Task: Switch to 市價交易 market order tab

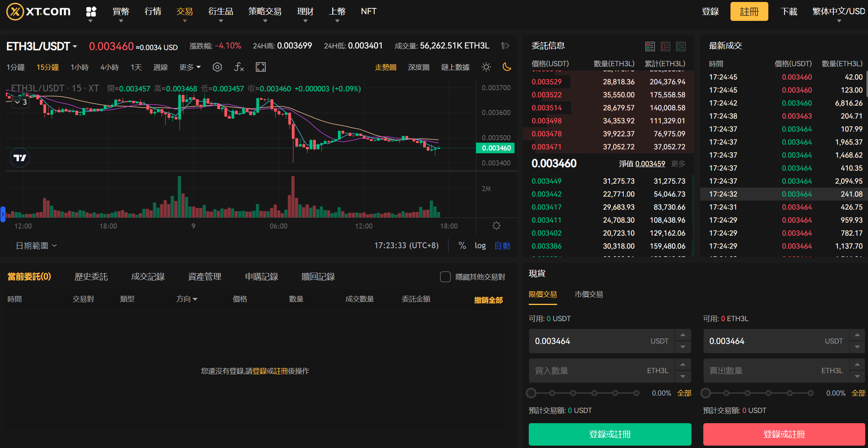Action: [x=589, y=295]
